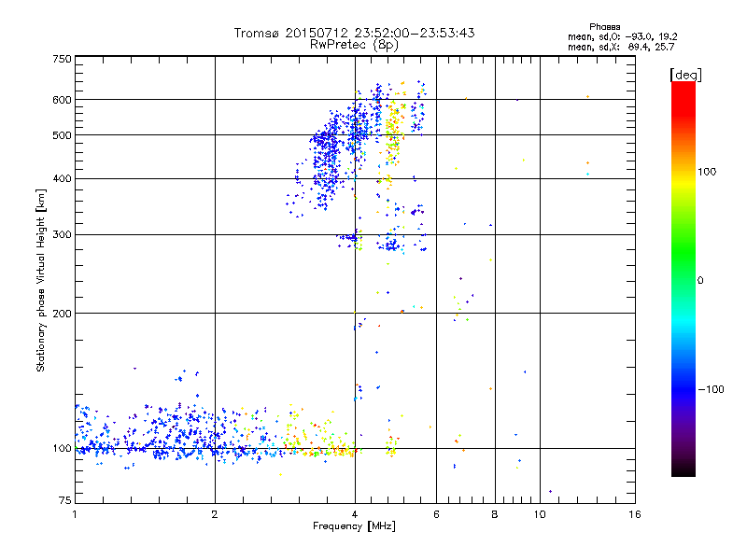Screen dimensions: 747x560
Task: Click the "mean, sd,X: 89.4, 25.7" line
Action: (x=621, y=47)
